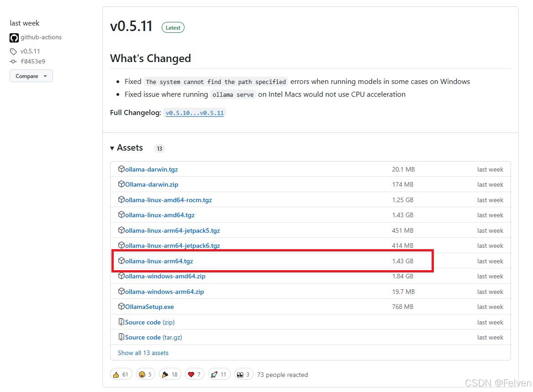Open commit f8453e9 link
This screenshot has height=392, width=533.
(32, 62)
